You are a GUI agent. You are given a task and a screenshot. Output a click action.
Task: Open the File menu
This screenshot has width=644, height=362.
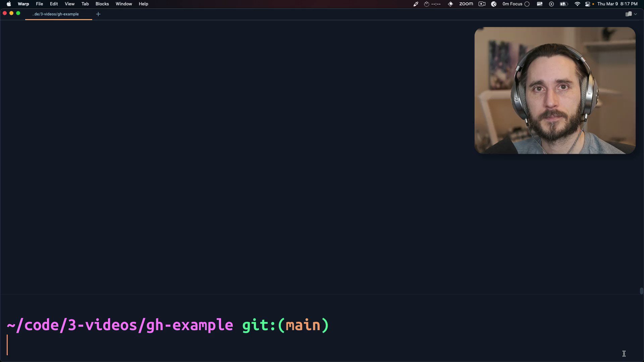coord(39,4)
